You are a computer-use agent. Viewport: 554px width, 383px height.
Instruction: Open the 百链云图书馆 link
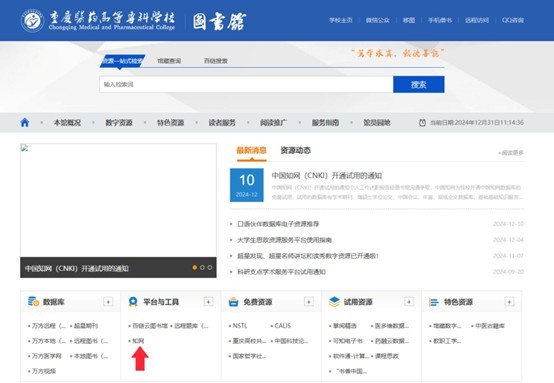[150, 326]
